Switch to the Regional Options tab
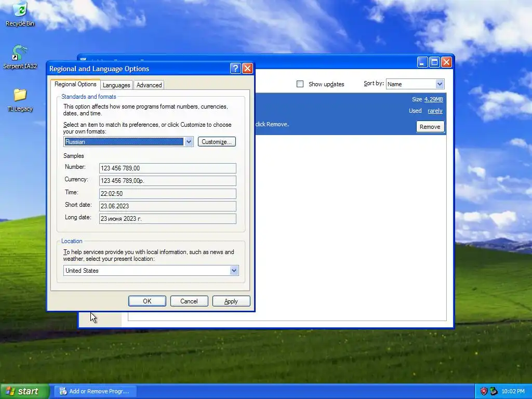This screenshot has height=399, width=532. (75, 84)
